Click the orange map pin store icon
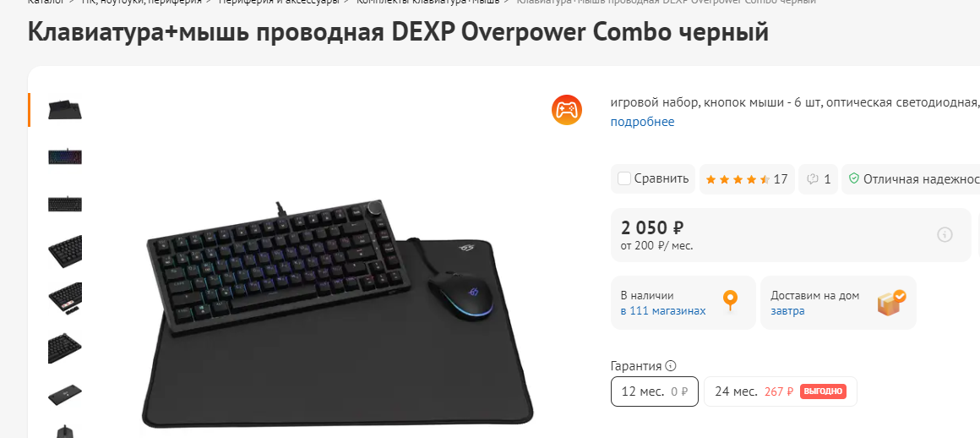Screen dimensions: 980x438 (x=730, y=301)
